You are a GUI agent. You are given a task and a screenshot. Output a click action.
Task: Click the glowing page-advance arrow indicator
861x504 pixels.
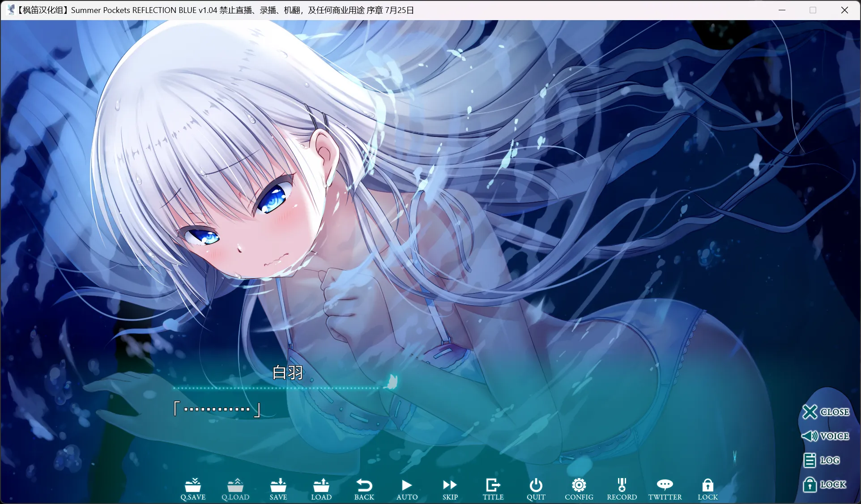click(392, 381)
